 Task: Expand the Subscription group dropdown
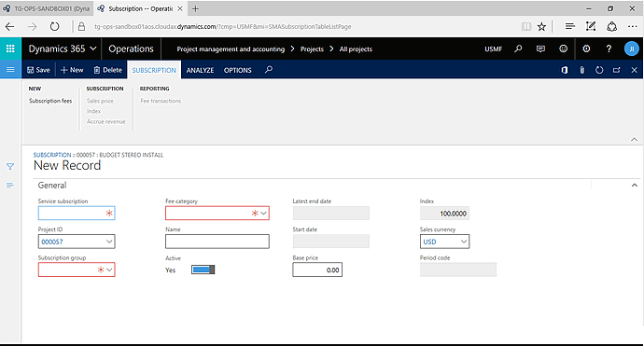(109, 270)
